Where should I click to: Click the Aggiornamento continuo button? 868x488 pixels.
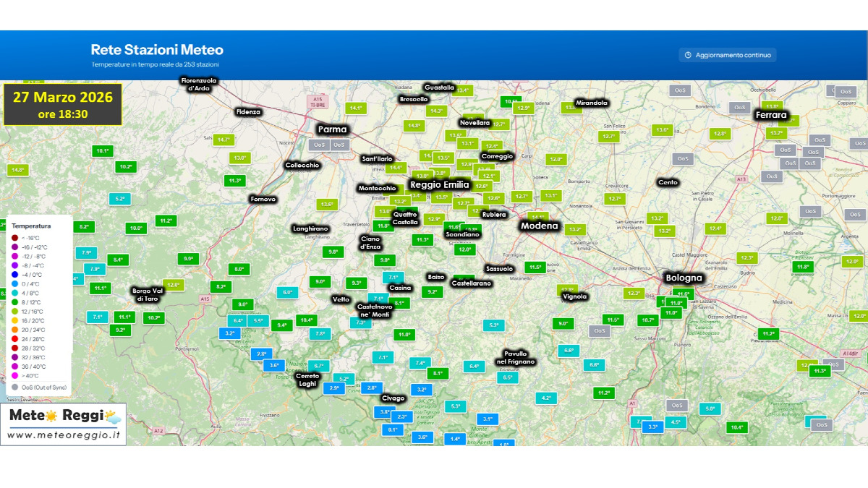pos(728,55)
